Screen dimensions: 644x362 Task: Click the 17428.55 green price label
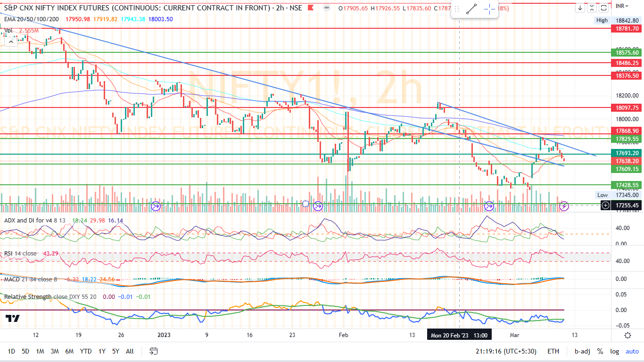click(626, 185)
